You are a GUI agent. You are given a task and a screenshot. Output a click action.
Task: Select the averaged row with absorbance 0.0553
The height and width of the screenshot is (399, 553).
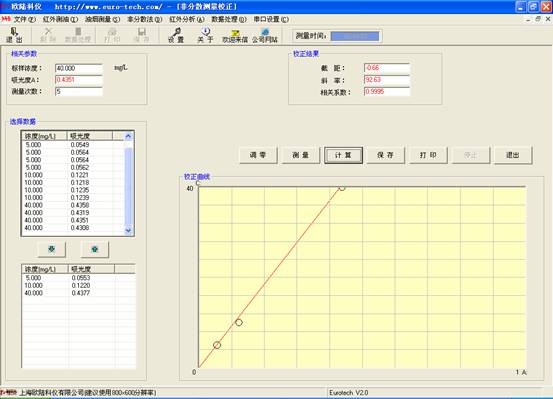click(79, 278)
